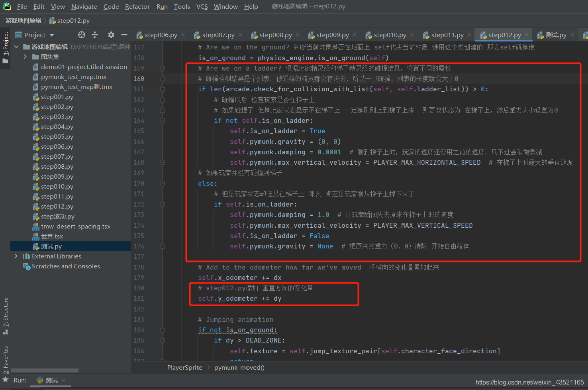Click the Project panel horizontal scrollbar

point(45,370)
